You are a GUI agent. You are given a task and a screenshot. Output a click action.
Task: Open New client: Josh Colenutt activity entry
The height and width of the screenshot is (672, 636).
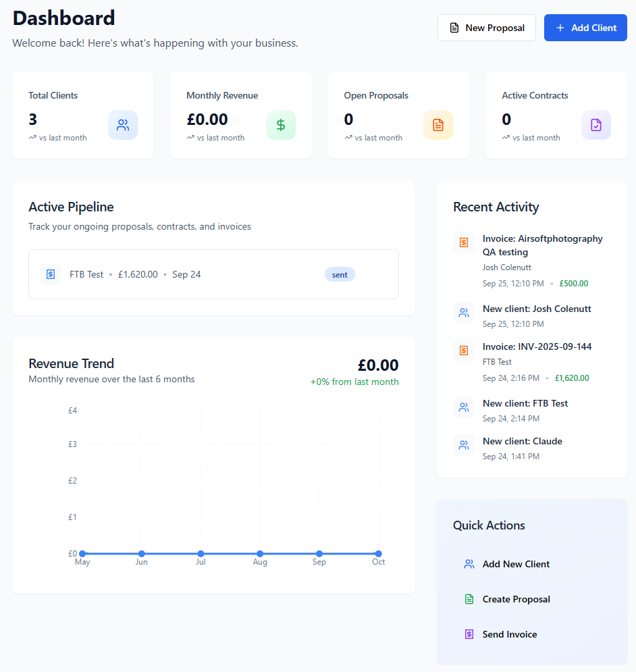click(537, 309)
